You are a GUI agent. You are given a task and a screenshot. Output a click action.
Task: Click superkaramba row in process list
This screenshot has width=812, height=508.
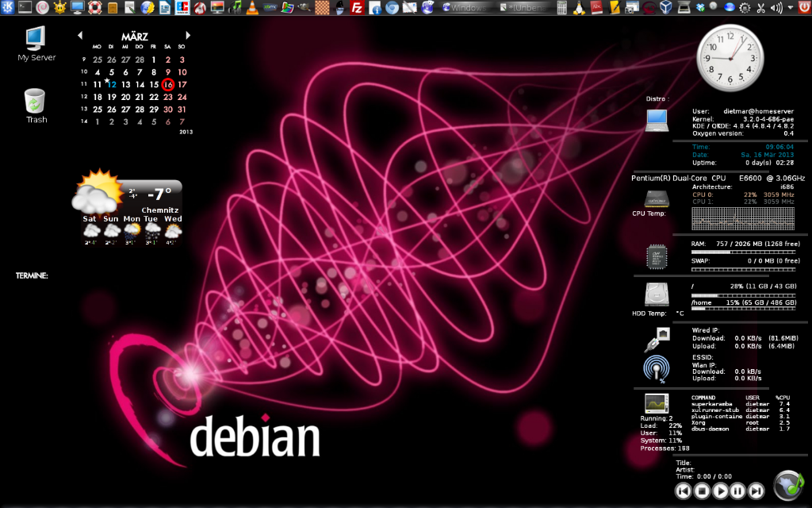[741, 404]
